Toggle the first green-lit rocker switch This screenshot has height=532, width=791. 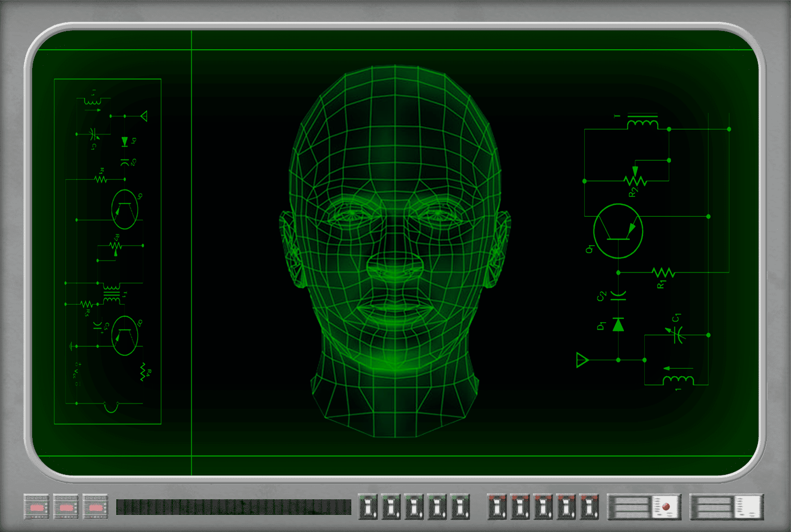point(368,506)
